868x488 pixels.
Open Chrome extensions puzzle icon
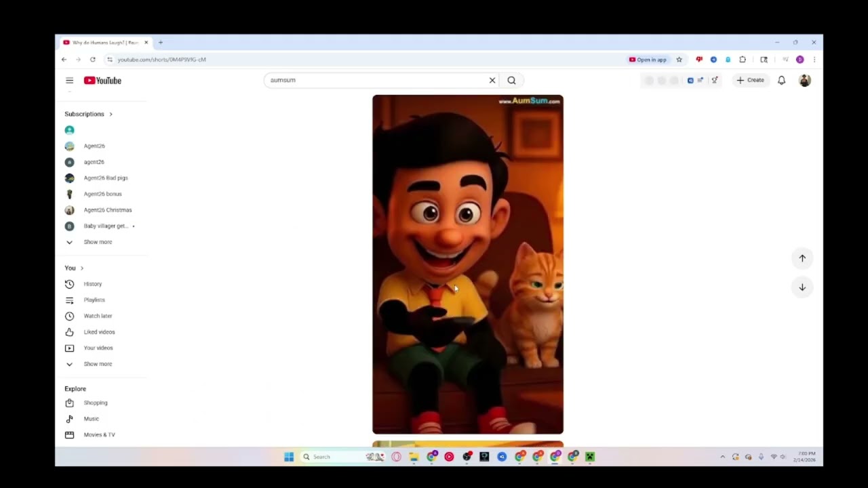pyautogui.click(x=743, y=60)
